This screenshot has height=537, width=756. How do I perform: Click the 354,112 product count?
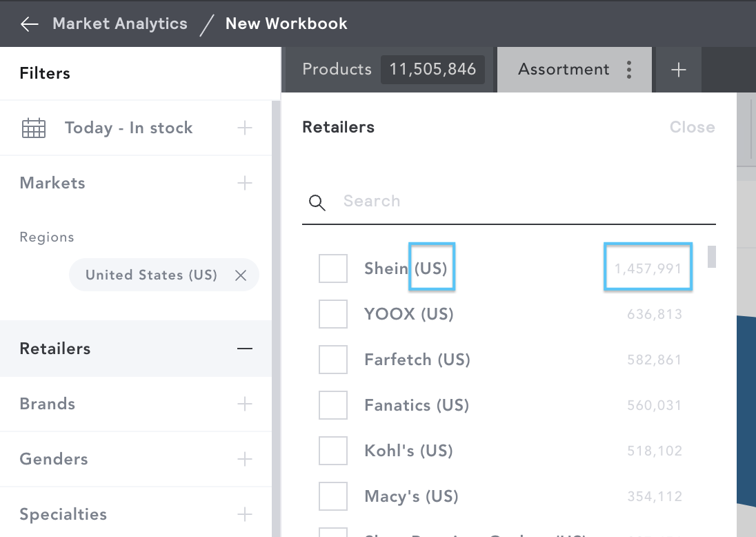[655, 496]
